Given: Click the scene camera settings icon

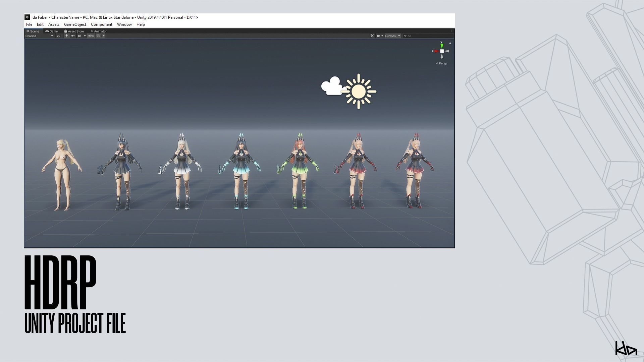Looking at the screenshot, I should click(379, 36).
